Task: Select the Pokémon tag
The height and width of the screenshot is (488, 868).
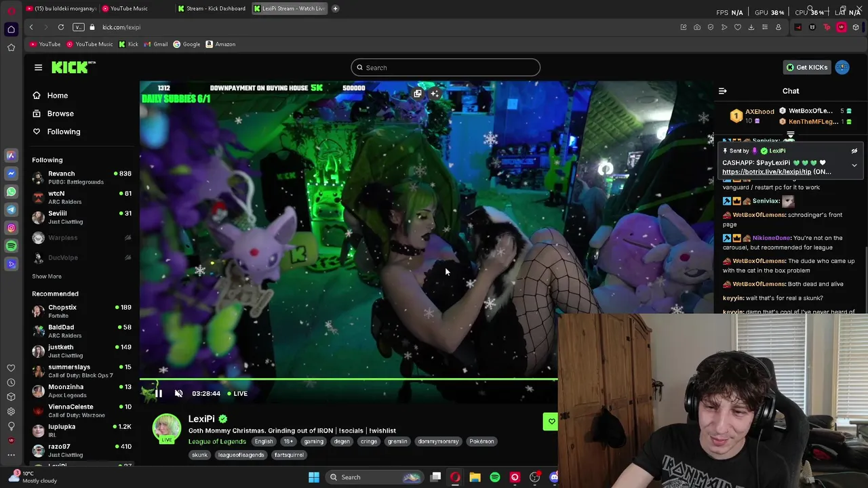Action: click(481, 441)
